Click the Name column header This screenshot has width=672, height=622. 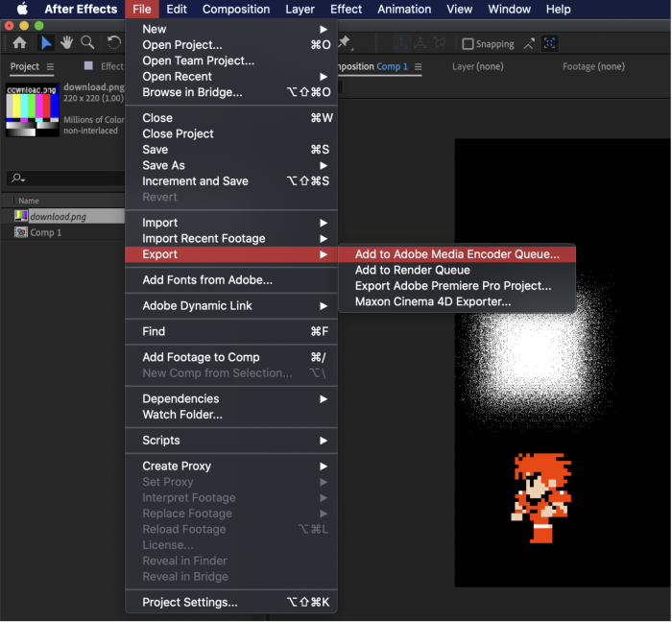[x=29, y=201]
